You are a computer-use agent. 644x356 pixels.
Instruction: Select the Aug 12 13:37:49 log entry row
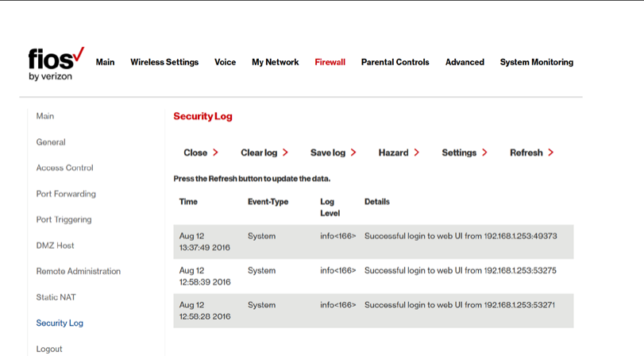[373, 242]
